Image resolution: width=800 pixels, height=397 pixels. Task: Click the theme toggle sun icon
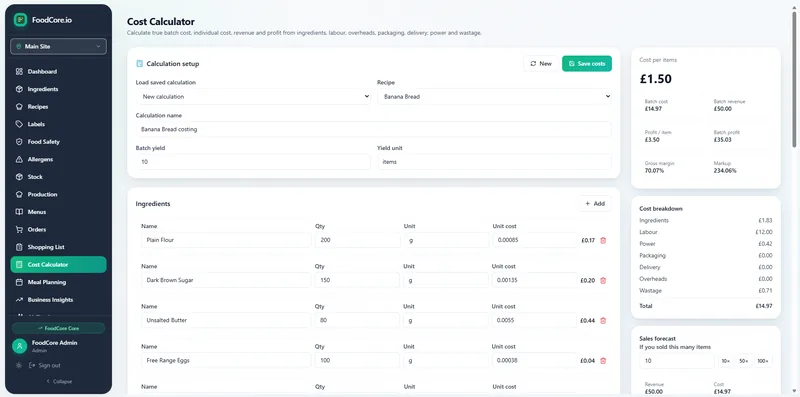19,365
